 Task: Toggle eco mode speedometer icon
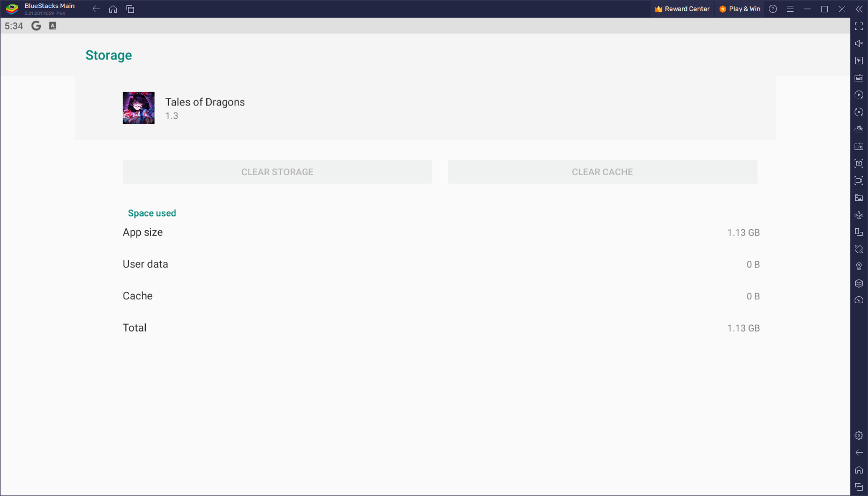859,300
